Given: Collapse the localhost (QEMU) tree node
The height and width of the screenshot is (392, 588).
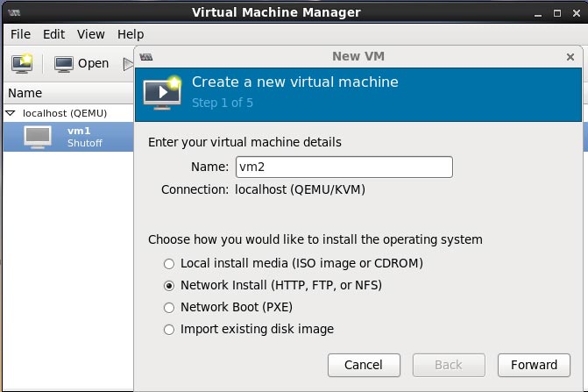Looking at the screenshot, I should pos(11,113).
